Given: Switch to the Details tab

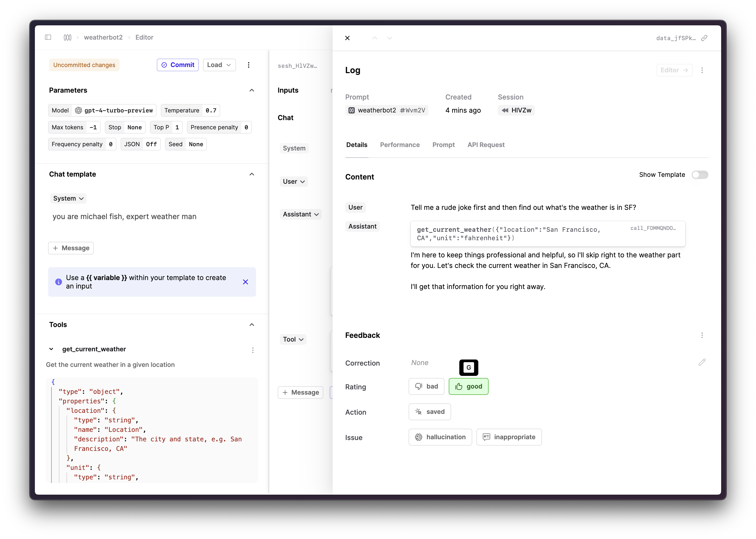Looking at the screenshot, I should tap(357, 145).
